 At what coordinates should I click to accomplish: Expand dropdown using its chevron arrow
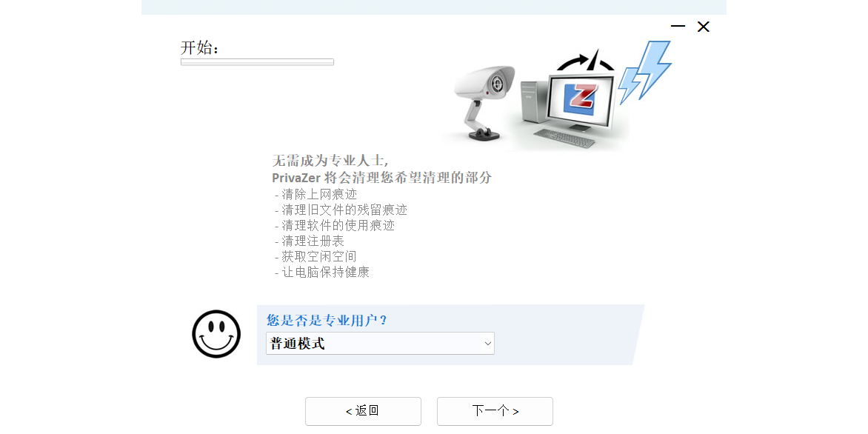click(x=488, y=344)
